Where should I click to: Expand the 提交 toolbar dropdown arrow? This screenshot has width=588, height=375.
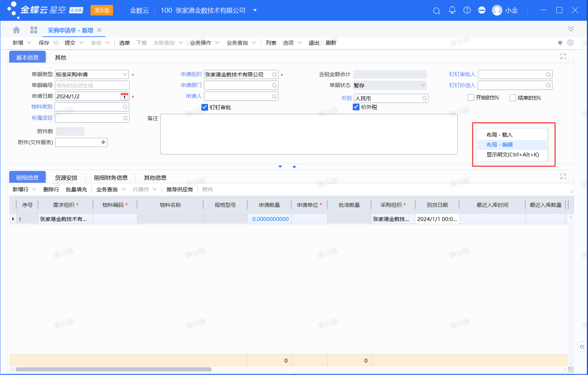coord(81,43)
